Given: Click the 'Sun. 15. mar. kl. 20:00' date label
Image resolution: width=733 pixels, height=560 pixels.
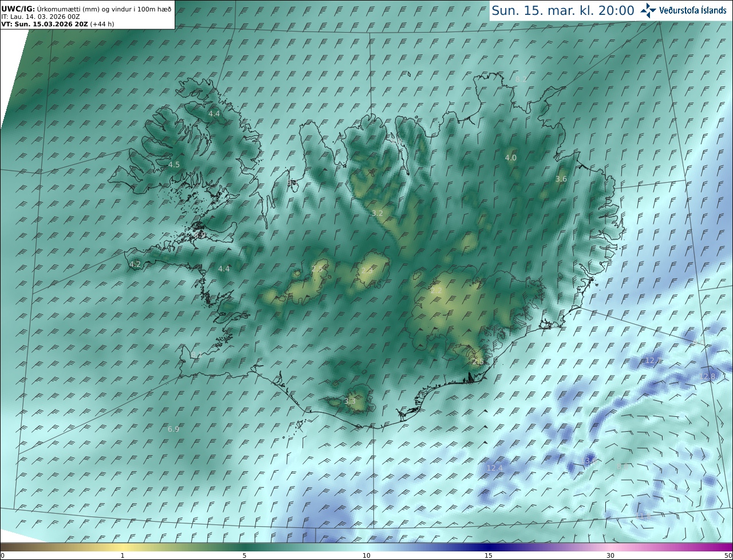Looking at the screenshot, I should (563, 11).
